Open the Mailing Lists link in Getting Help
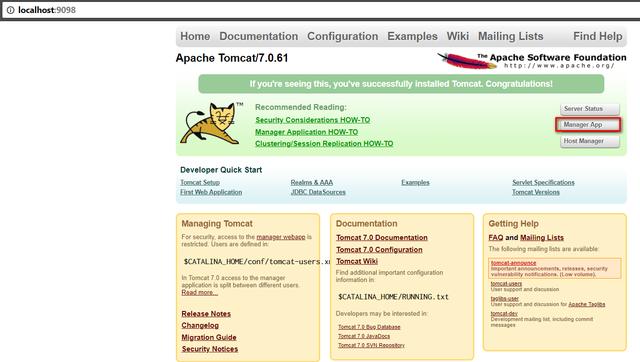This screenshot has width=640, height=362. click(542, 238)
